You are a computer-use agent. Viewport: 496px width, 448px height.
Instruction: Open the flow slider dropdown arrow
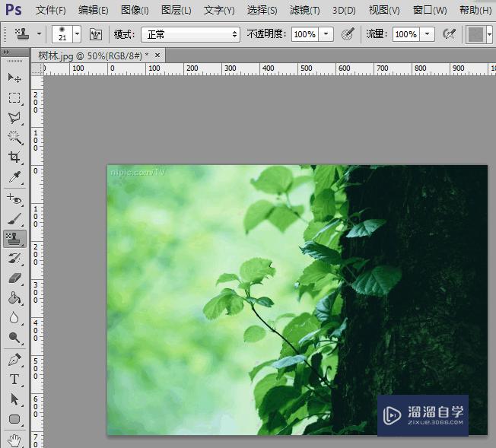pyautogui.click(x=427, y=34)
